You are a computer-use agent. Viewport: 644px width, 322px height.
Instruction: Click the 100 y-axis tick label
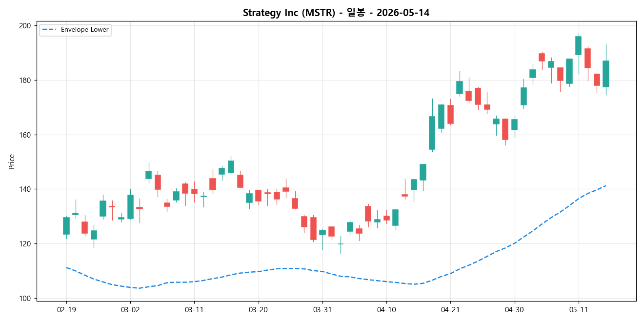pos(25,299)
